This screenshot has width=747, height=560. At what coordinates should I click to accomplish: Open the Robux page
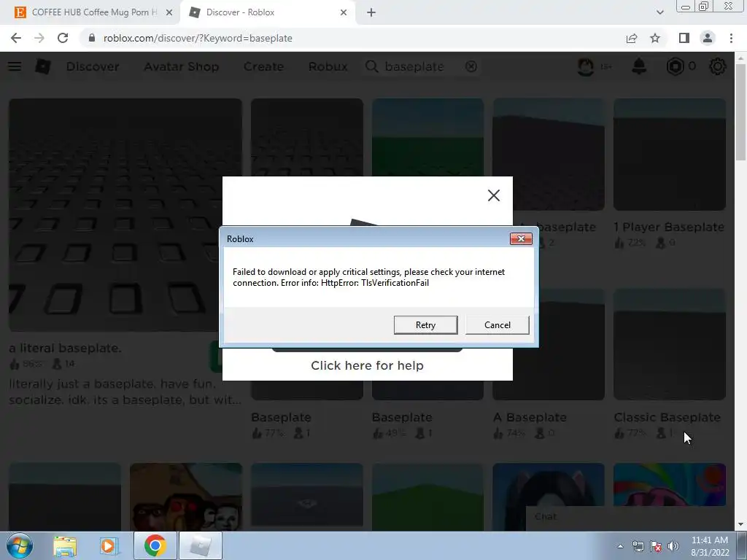(328, 66)
